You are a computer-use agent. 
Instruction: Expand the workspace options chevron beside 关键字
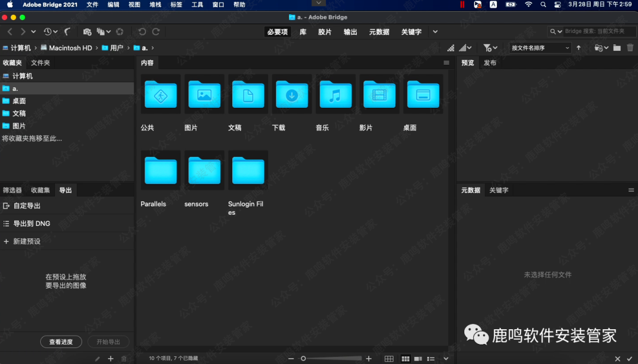pos(435,32)
